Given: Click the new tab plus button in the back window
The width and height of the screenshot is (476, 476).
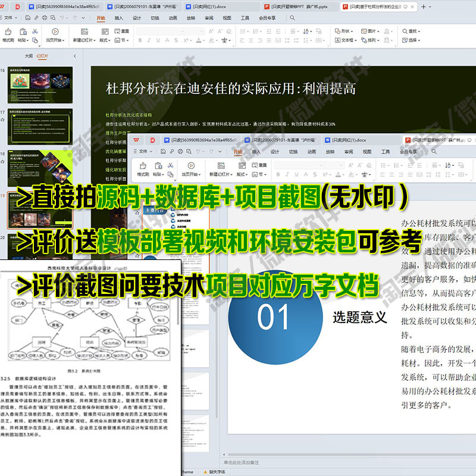Looking at the screenshot, I should click(424, 7).
